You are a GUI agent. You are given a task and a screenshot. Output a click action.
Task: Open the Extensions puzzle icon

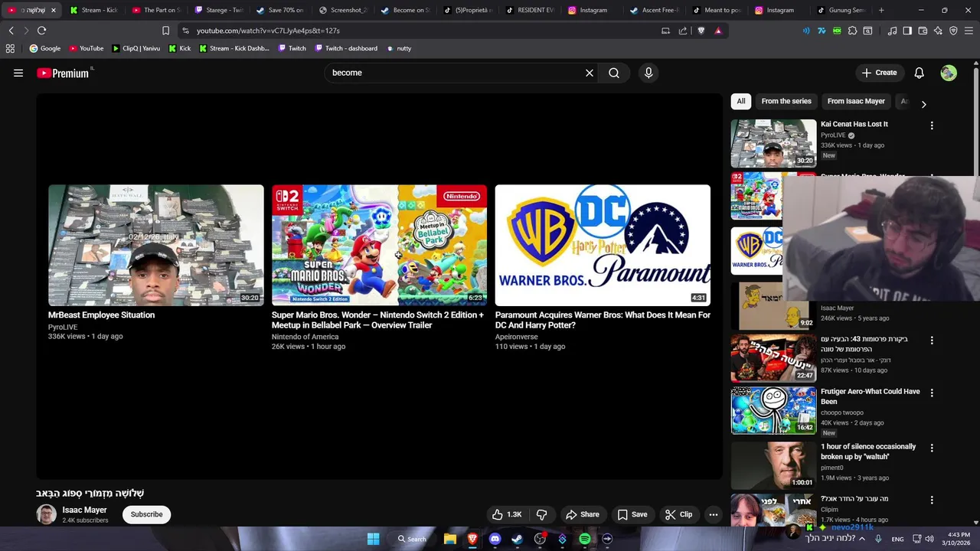[x=852, y=31]
